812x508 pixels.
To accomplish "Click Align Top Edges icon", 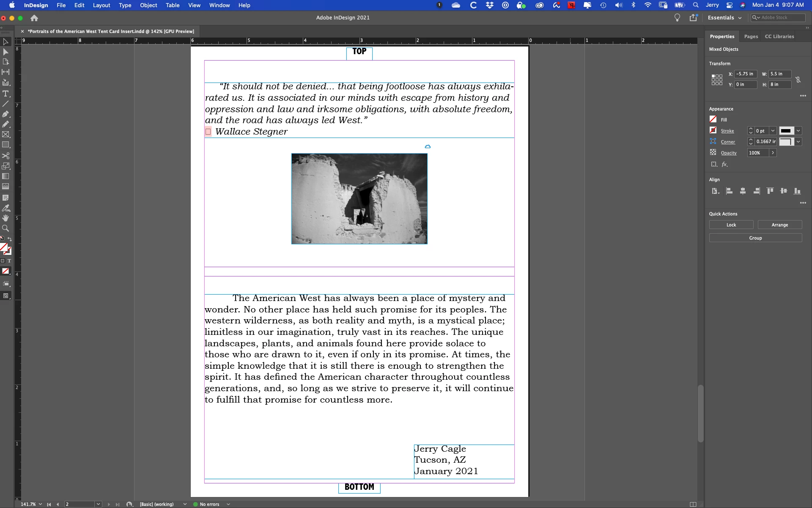I will click(770, 191).
